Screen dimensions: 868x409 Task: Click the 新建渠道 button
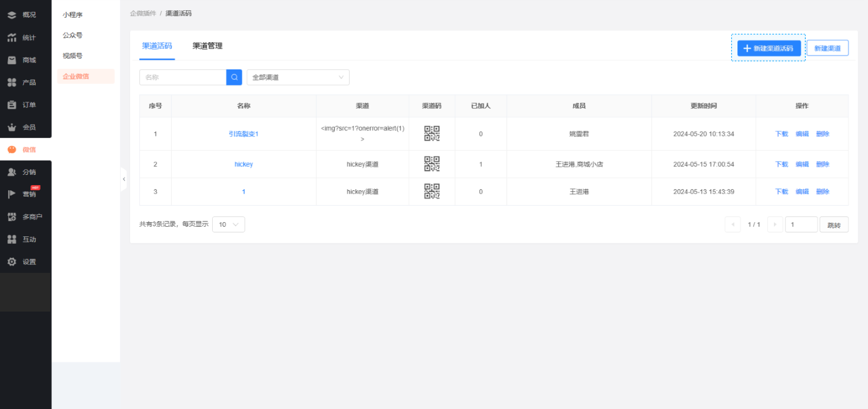coord(827,48)
